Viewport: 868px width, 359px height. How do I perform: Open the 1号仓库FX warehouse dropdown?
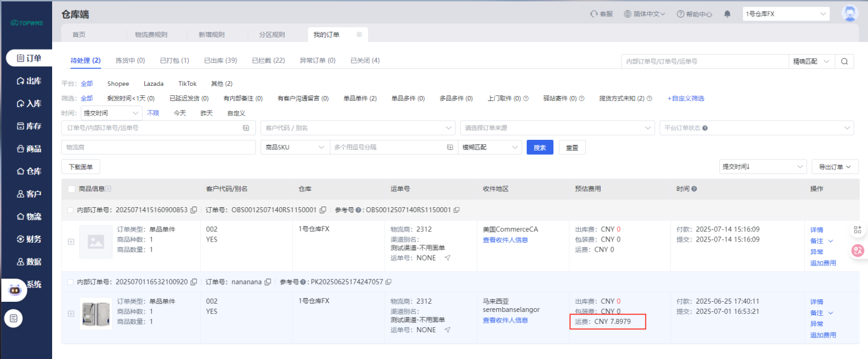click(x=786, y=14)
